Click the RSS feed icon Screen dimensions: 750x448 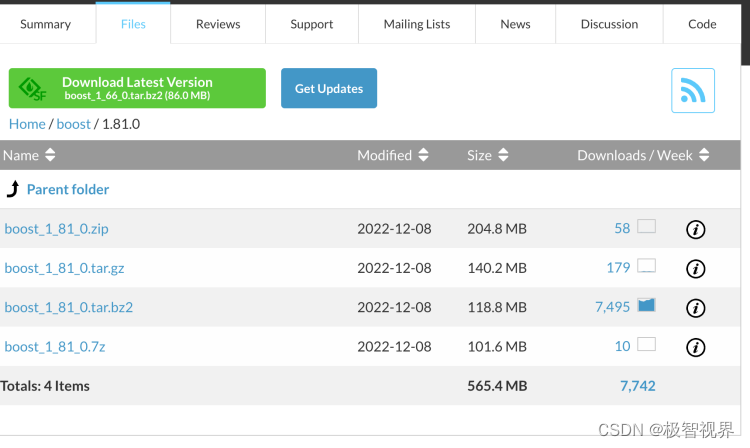(x=693, y=90)
